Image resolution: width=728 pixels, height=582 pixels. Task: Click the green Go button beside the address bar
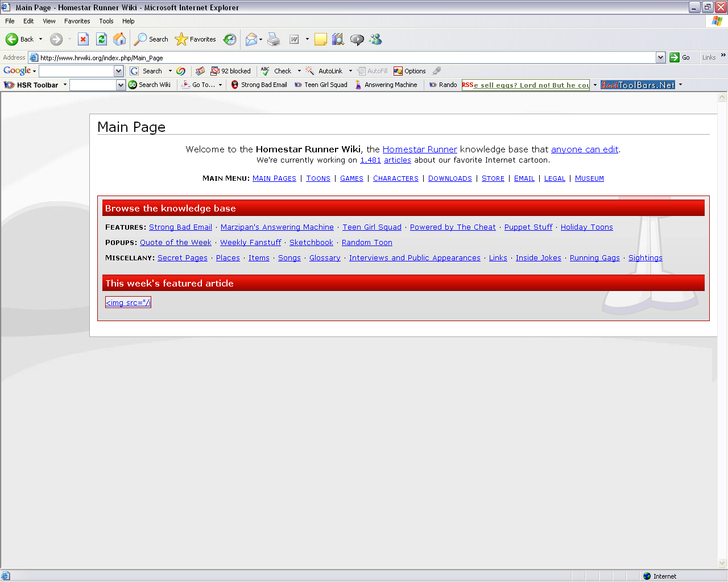tap(680, 57)
